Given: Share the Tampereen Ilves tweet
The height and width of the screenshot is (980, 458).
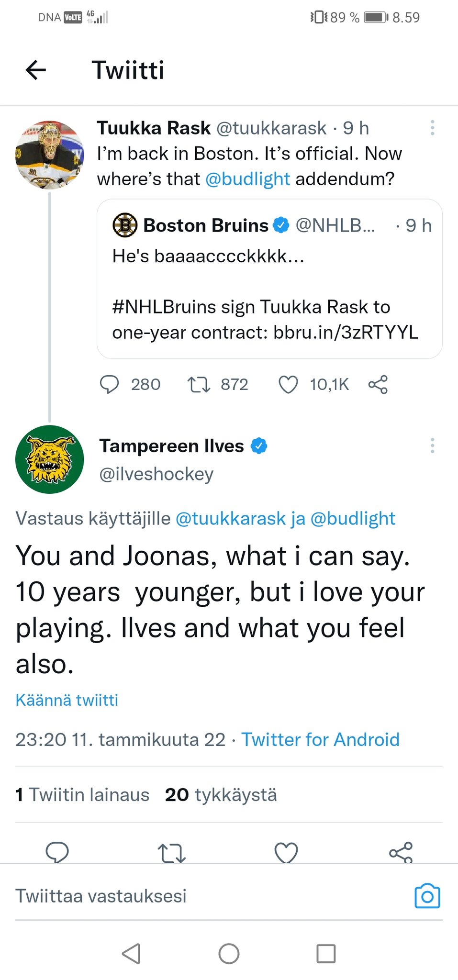Looking at the screenshot, I should pyautogui.click(x=401, y=852).
